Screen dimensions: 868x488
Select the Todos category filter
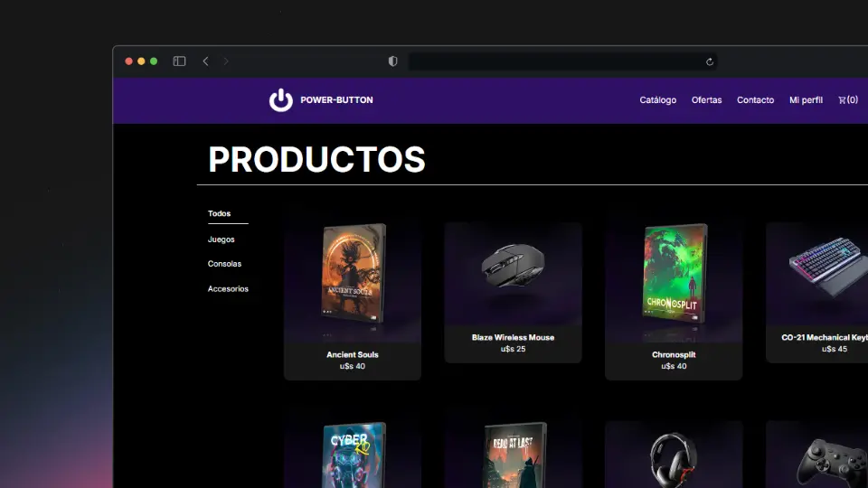pos(219,213)
